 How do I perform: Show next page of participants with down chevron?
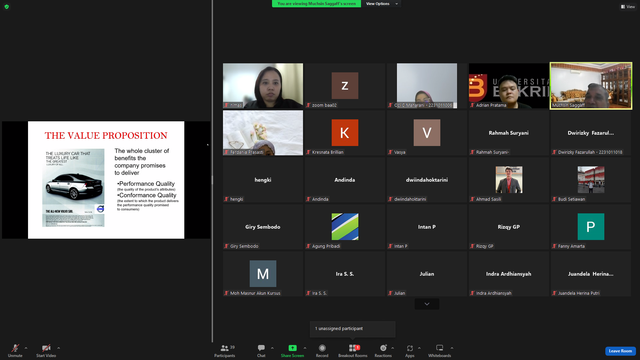tap(427, 304)
